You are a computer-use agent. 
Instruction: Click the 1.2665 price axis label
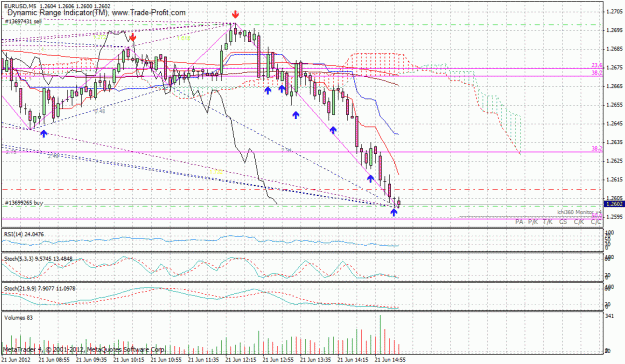click(613, 86)
